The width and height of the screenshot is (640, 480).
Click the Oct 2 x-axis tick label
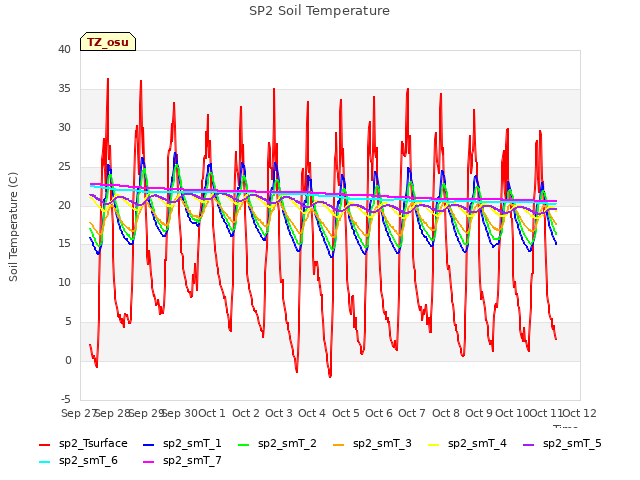[246, 413]
